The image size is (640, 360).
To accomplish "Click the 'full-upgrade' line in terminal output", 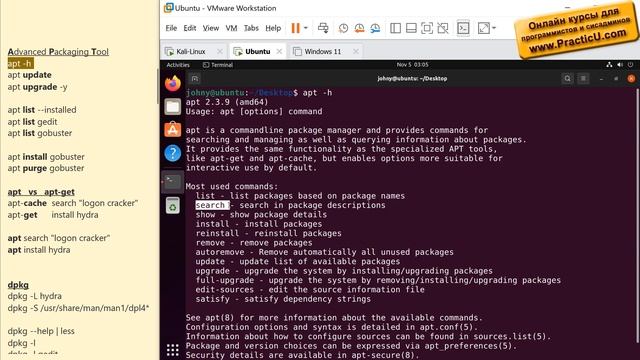I will click(x=378, y=280).
